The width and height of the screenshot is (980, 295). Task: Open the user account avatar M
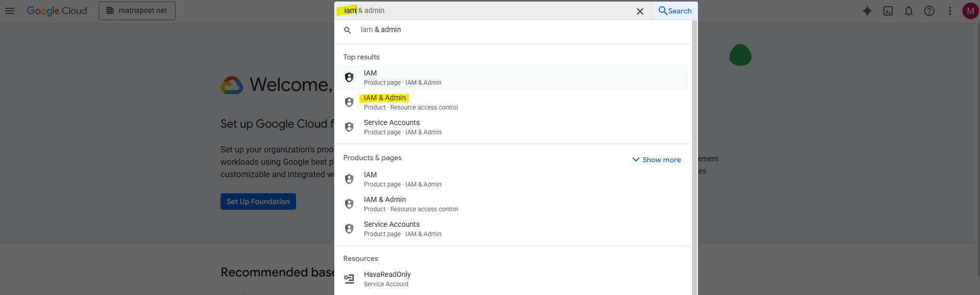[x=970, y=11]
